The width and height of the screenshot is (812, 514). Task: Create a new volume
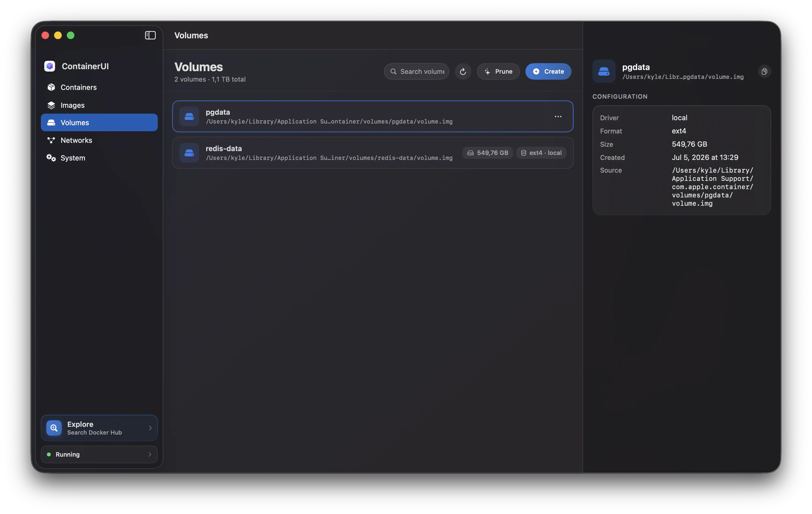(x=548, y=71)
